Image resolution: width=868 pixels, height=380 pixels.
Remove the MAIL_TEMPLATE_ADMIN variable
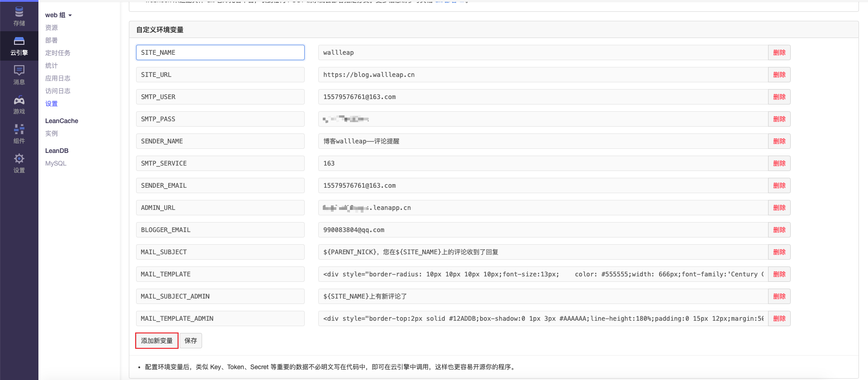(779, 318)
